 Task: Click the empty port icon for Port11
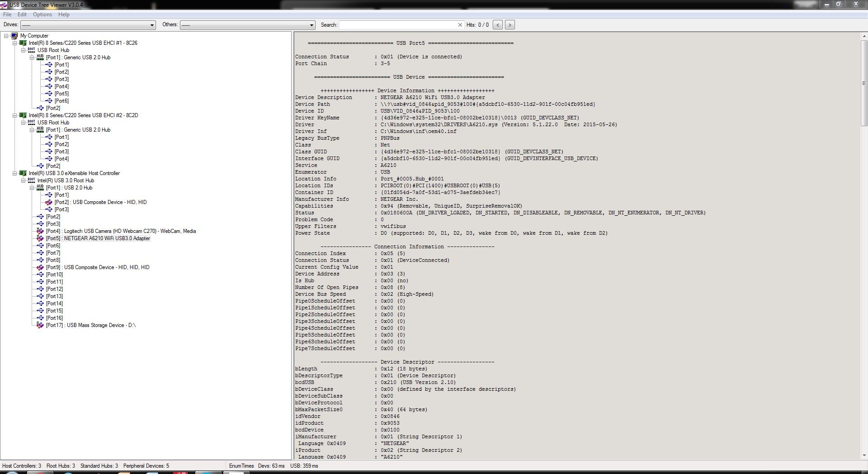pyautogui.click(x=40, y=282)
